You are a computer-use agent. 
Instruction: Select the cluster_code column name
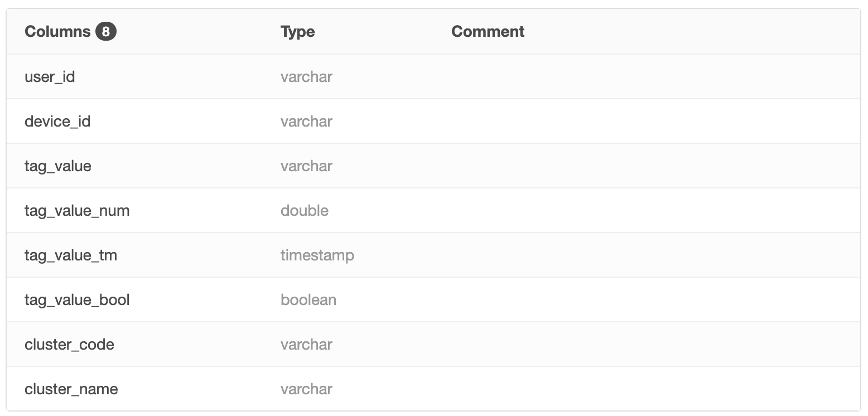point(69,345)
